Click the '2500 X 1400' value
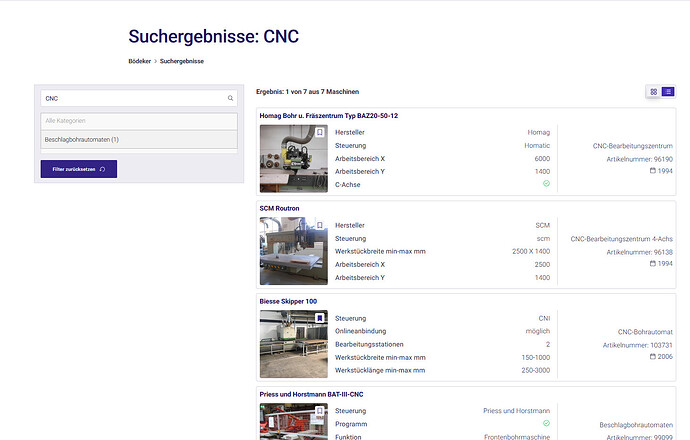The height and width of the screenshot is (440, 690). pos(531,251)
